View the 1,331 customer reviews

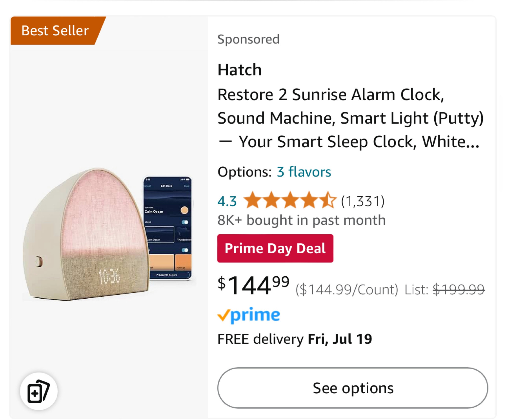[362, 201]
